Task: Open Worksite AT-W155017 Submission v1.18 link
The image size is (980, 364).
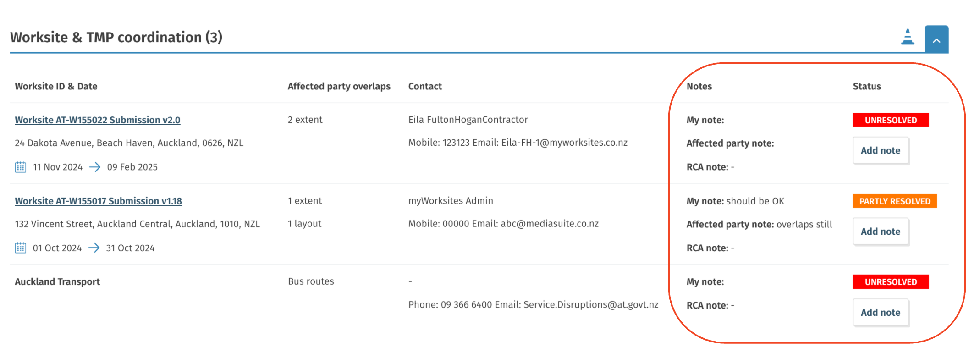Action: coord(98,201)
